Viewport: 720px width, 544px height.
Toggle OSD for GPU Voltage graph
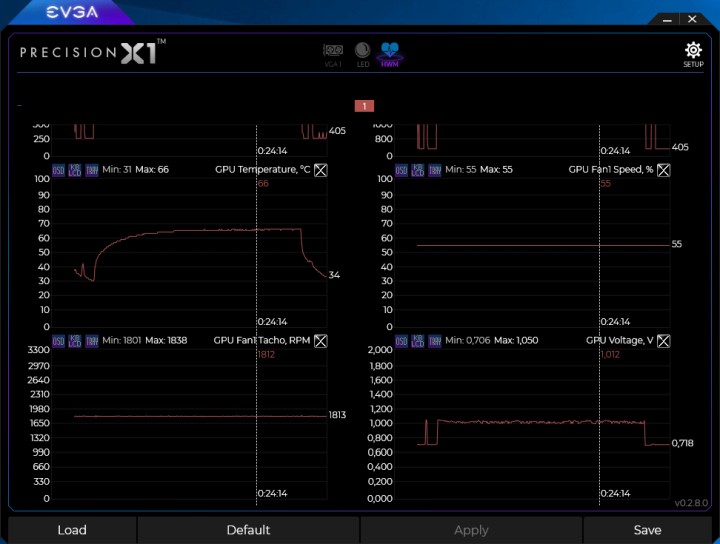tap(401, 341)
